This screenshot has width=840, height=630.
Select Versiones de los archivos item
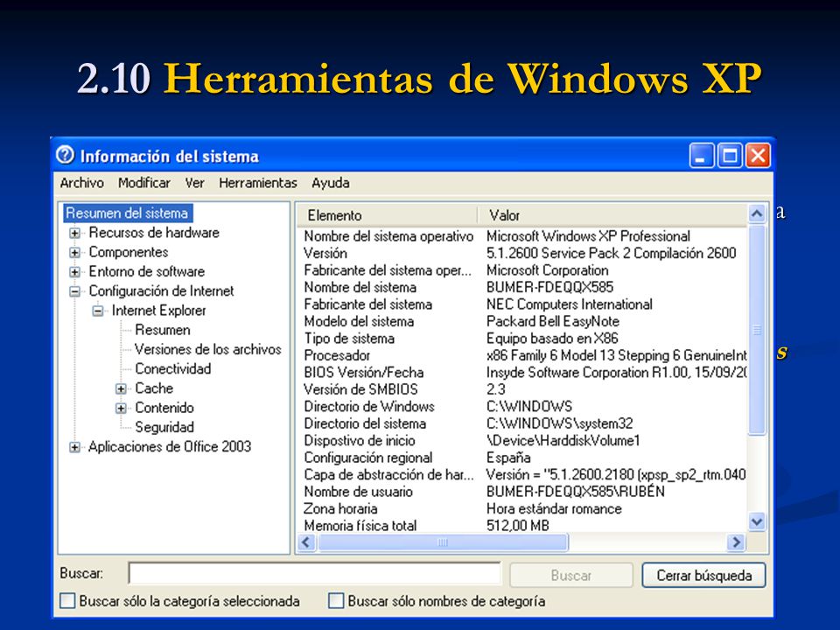(x=208, y=349)
